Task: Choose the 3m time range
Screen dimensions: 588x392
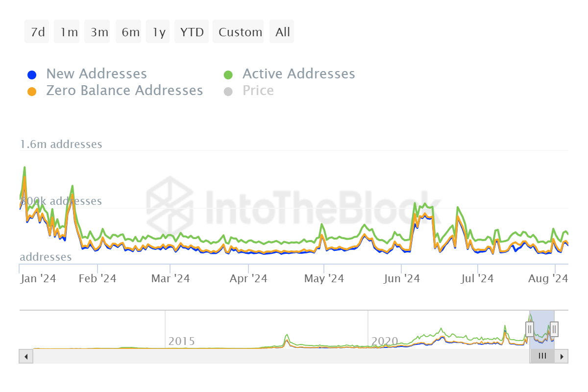Action: click(x=99, y=32)
